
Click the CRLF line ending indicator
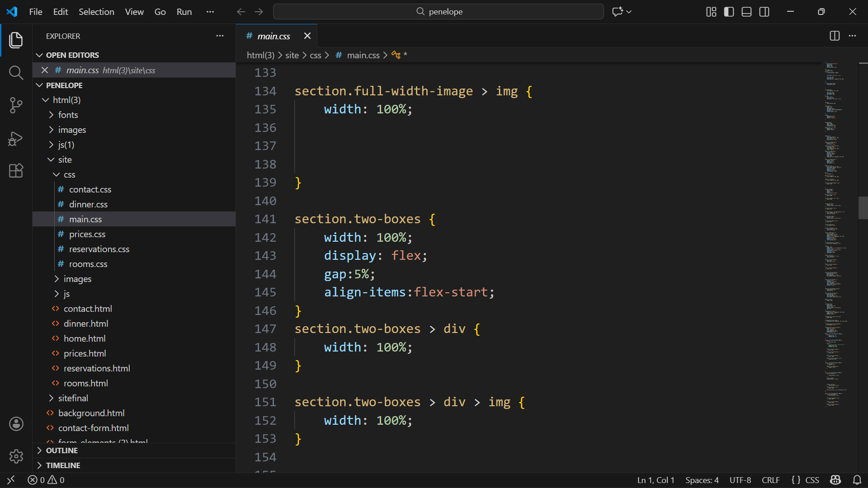[770, 480]
